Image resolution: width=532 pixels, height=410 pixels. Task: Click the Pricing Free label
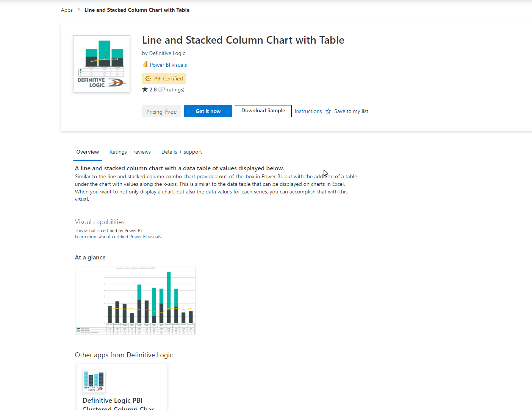[161, 112]
